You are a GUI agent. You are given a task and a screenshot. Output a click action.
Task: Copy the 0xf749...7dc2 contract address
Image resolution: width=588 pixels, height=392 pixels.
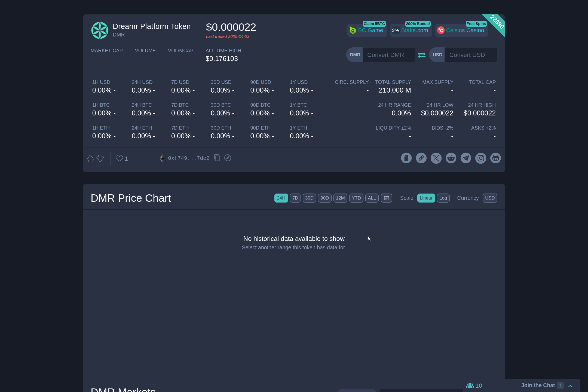[217, 158]
